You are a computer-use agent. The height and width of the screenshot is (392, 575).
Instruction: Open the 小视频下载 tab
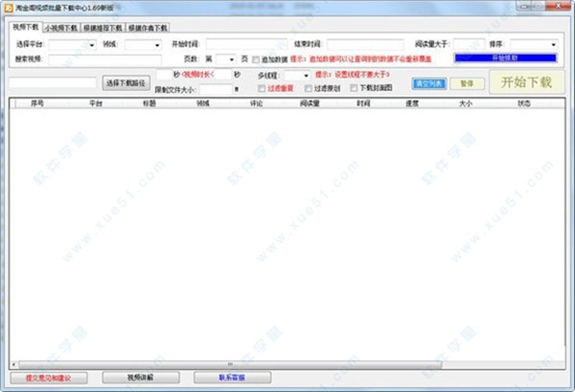click(x=61, y=28)
